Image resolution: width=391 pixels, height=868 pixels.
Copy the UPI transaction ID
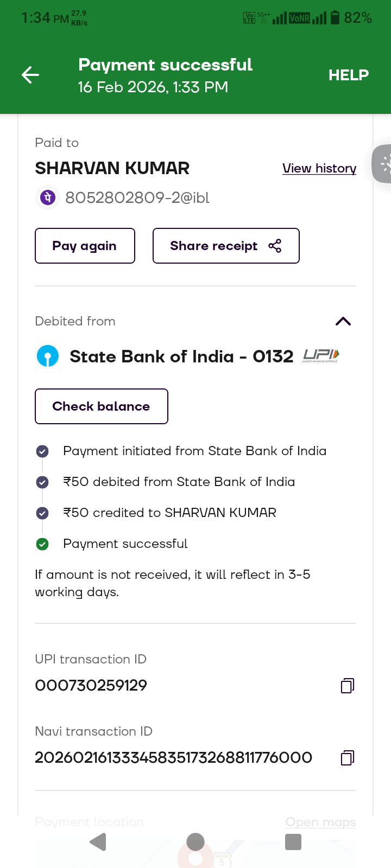click(x=348, y=686)
